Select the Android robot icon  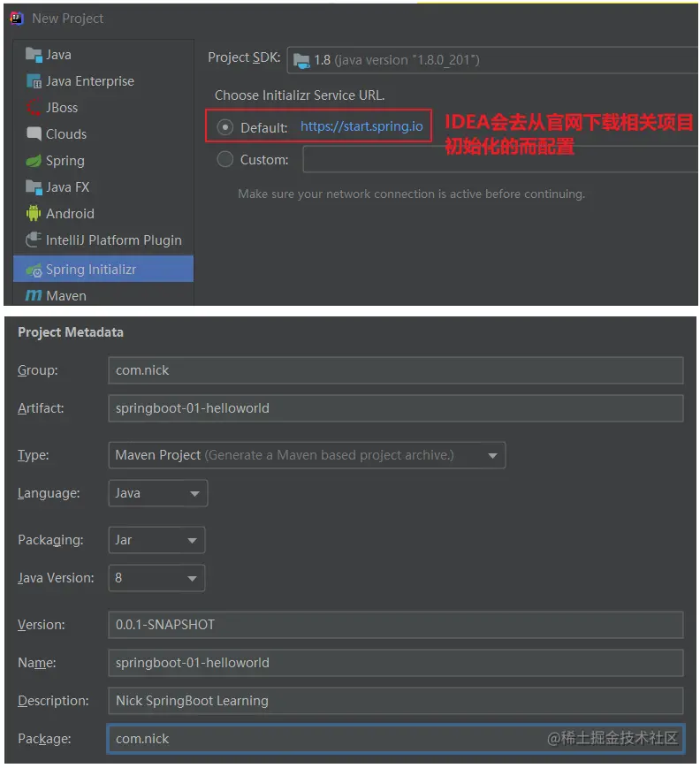tap(34, 214)
